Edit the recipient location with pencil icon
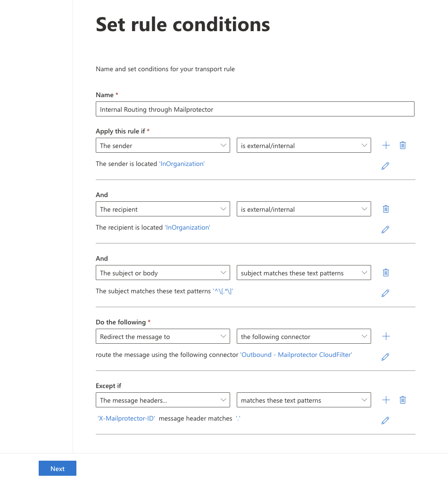This screenshot has height=480, width=448. [385, 230]
